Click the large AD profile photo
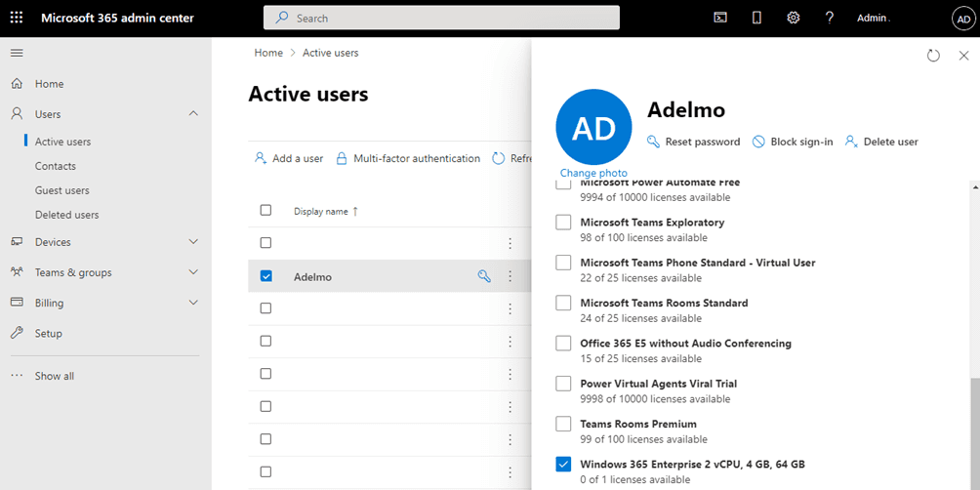Viewport: 980px width, 490px height. tap(593, 127)
